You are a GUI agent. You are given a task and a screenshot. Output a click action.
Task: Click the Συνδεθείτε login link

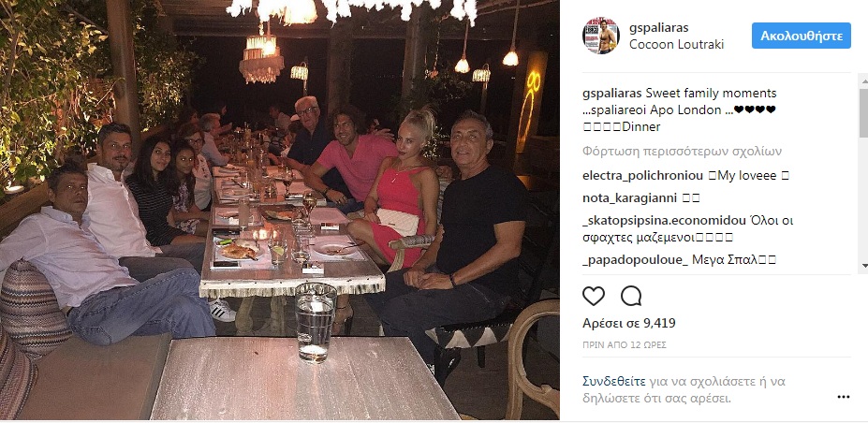tap(614, 381)
